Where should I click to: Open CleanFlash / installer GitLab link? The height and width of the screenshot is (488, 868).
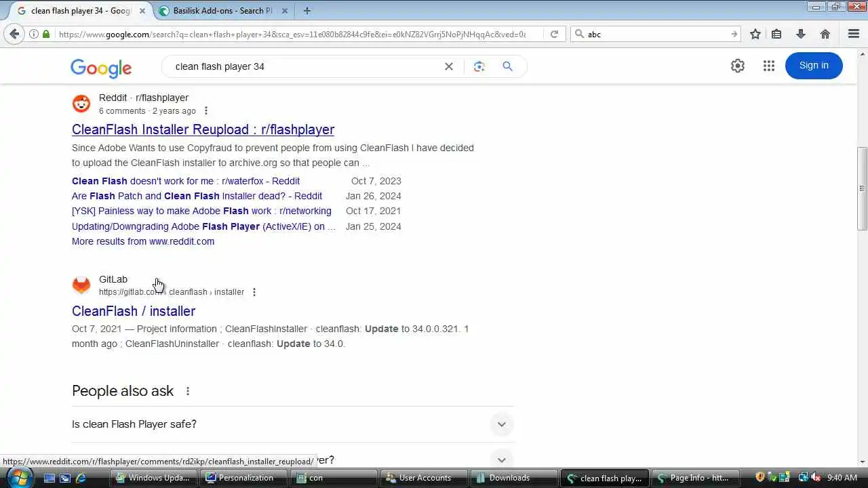(x=134, y=311)
